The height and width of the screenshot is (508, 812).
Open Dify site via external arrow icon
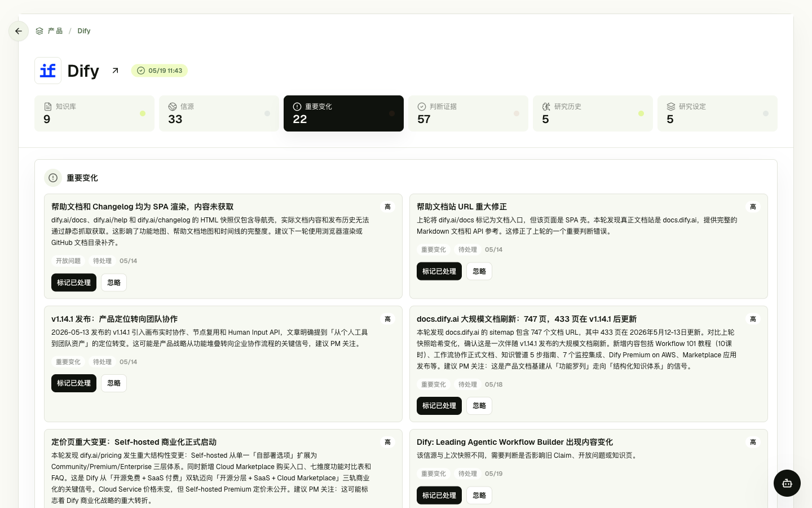116,71
